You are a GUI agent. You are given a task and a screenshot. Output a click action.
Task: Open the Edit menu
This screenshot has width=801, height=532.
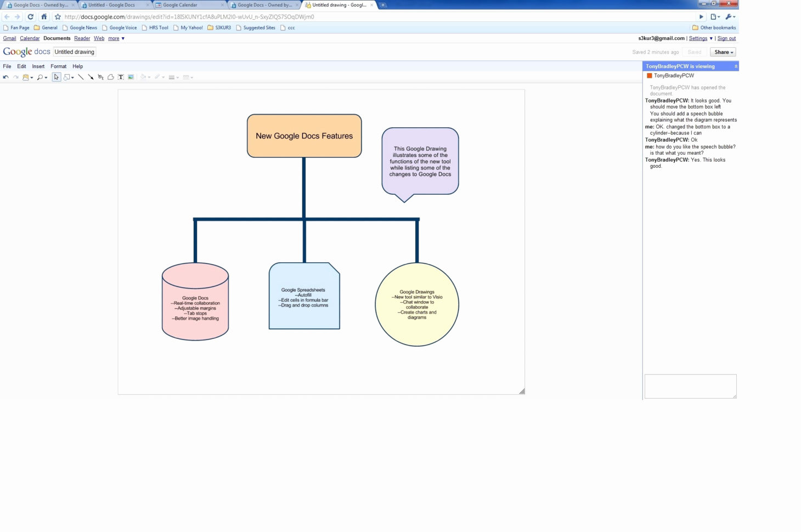click(21, 66)
